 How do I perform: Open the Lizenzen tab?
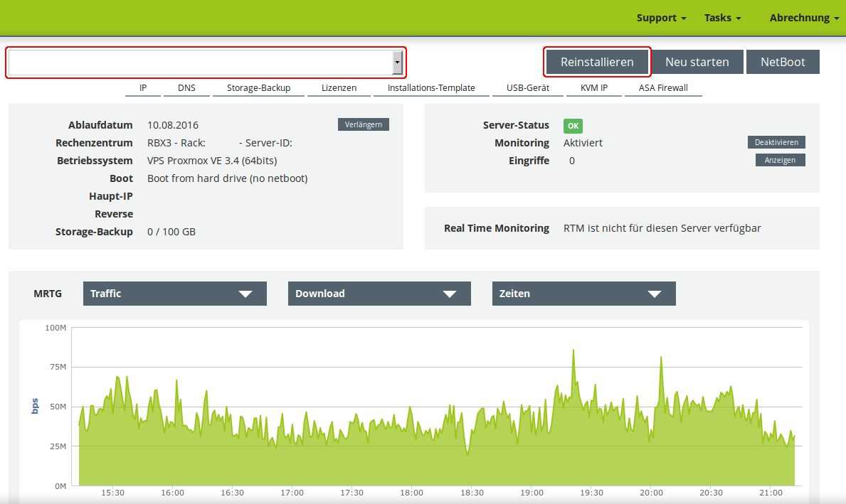point(339,88)
